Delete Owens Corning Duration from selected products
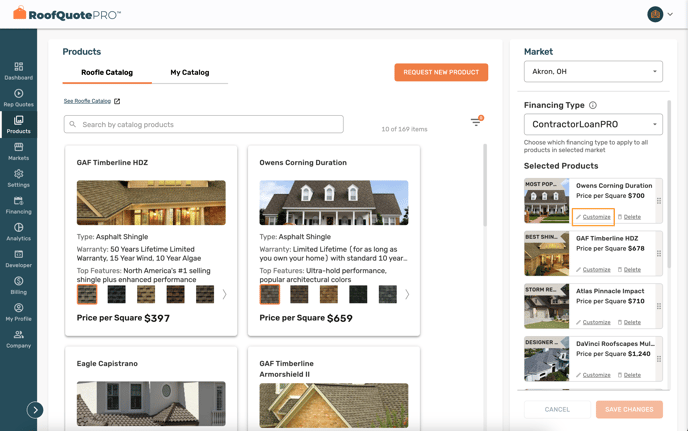This screenshot has height=431, width=688. point(629,217)
